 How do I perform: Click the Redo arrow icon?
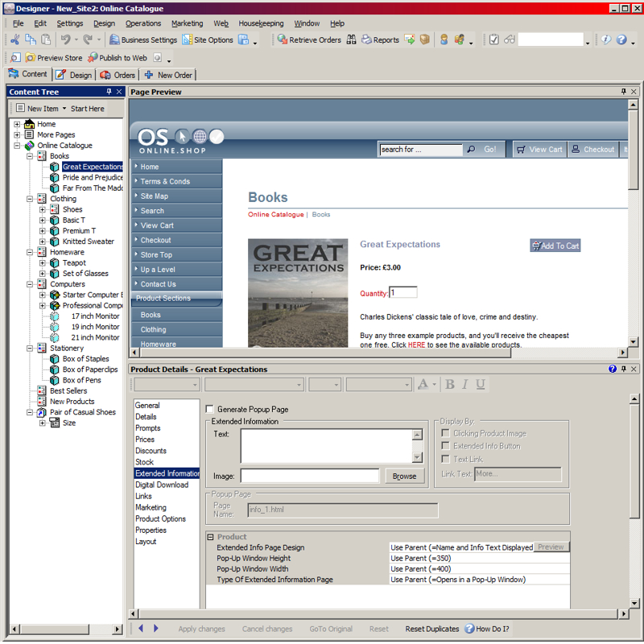coord(88,39)
